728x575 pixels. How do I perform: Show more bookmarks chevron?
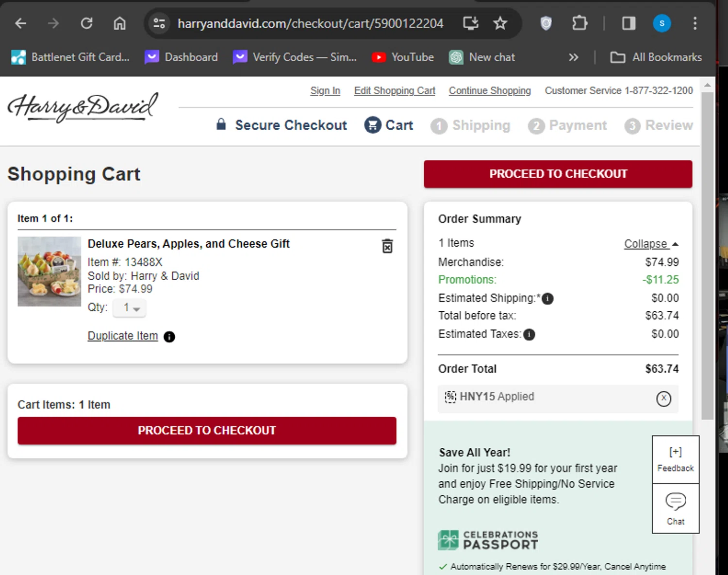pos(573,57)
